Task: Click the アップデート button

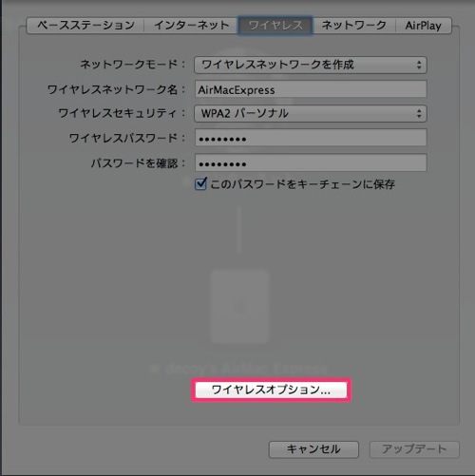Action: (414, 449)
